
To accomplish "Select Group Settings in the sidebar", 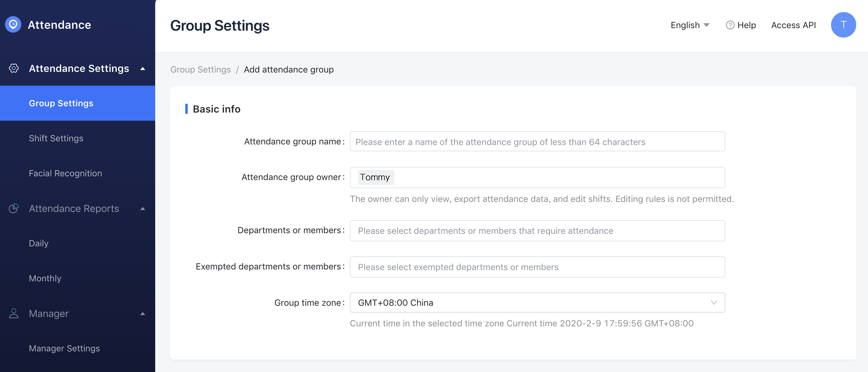I will tap(78, 103).
